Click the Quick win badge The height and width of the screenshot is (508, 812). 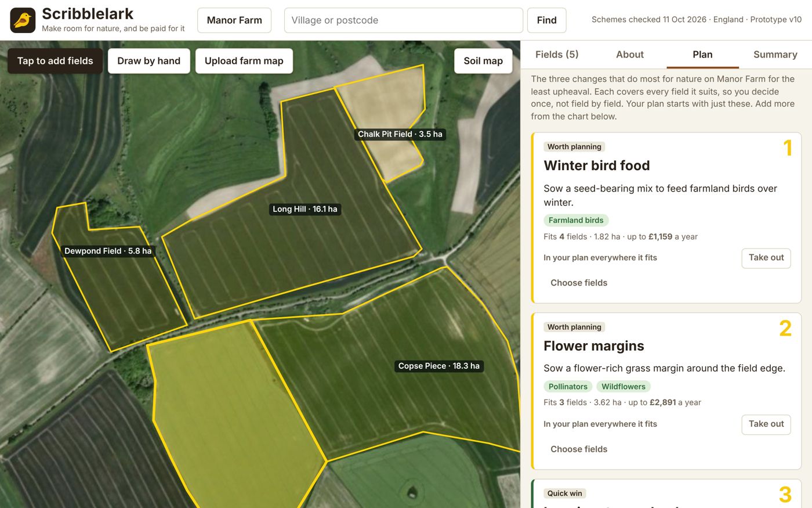pos(565,493)
